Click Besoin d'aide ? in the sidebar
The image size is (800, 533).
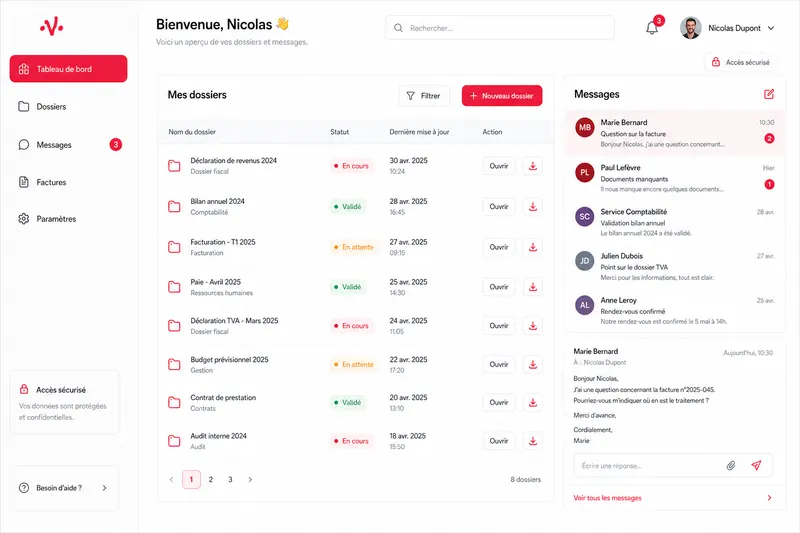[64, 488]
